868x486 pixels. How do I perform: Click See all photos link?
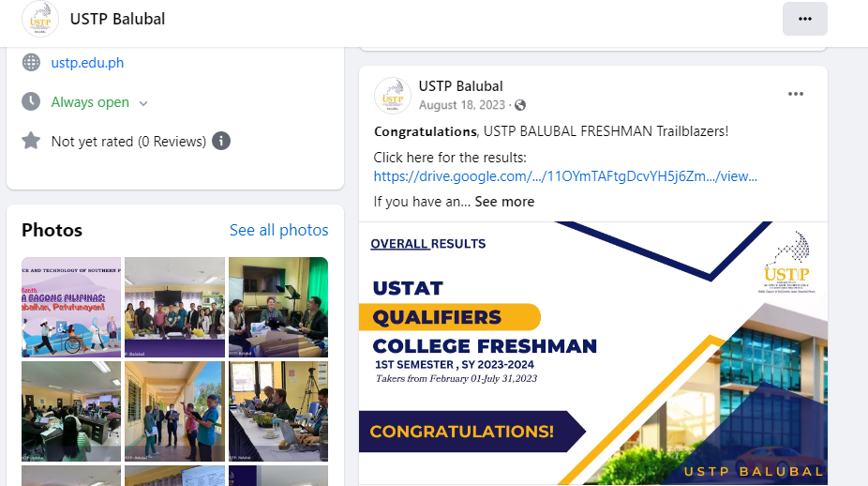point(279,230)
